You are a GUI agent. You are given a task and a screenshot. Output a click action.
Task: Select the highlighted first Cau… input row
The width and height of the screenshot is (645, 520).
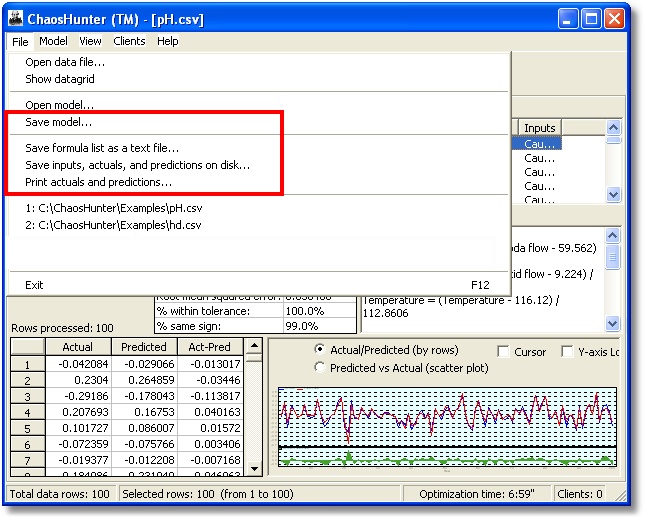click(x=537, y=144)
